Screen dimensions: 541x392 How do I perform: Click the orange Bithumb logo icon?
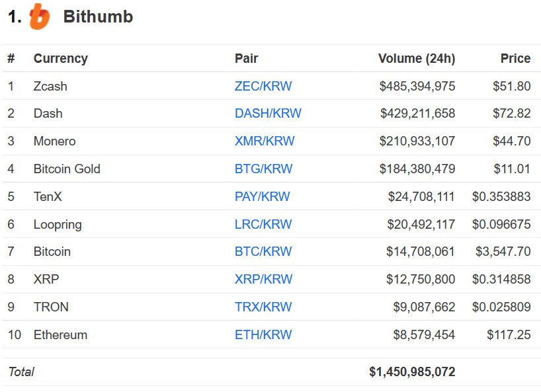pyautogui.click(x=40, y=17)
